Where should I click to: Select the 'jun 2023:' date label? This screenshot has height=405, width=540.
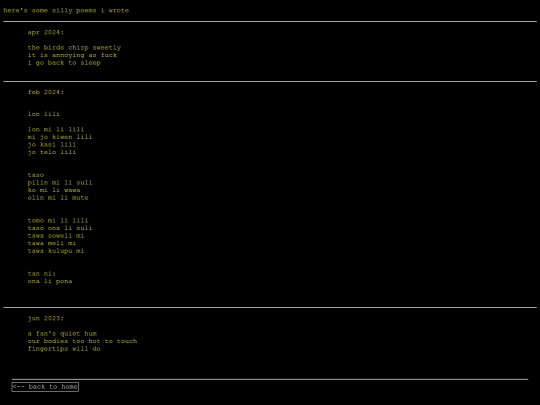(46, 318)
